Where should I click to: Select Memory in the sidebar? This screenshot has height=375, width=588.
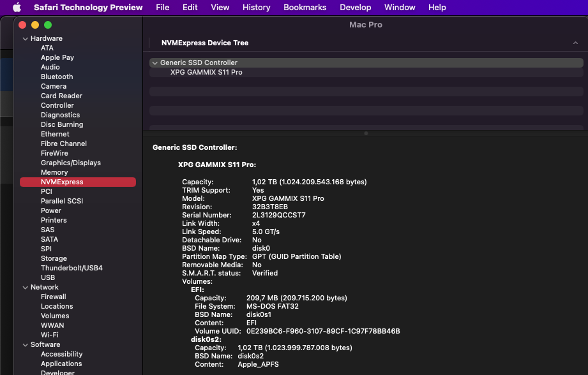tap(54, 172)
